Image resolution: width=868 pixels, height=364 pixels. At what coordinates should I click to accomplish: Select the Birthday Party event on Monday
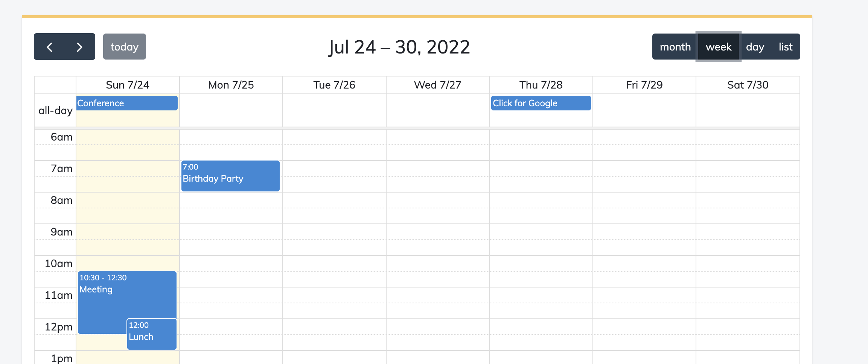point(230,176)
